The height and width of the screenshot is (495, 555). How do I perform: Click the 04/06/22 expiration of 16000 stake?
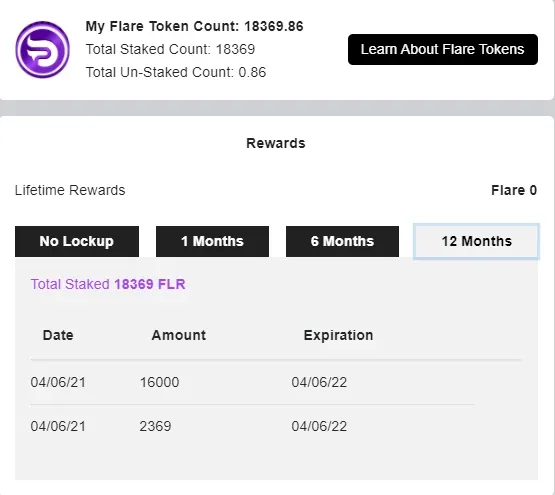[x=319, y=382]
